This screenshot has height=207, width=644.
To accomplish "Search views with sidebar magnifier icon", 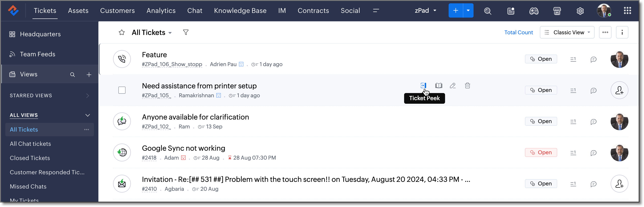I will click(x=73, y=75).
